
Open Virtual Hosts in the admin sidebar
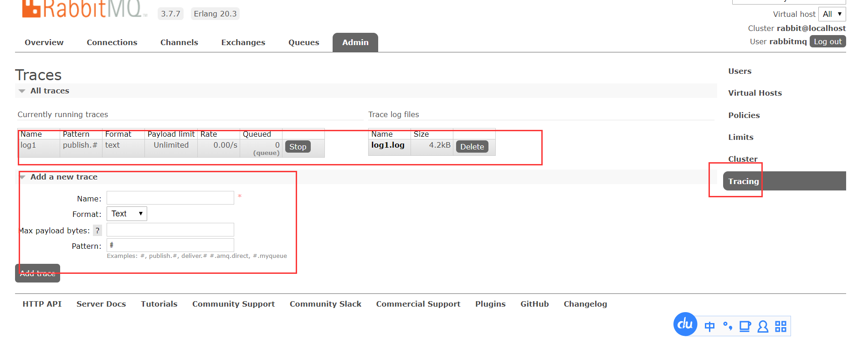(x=755, y=93)
